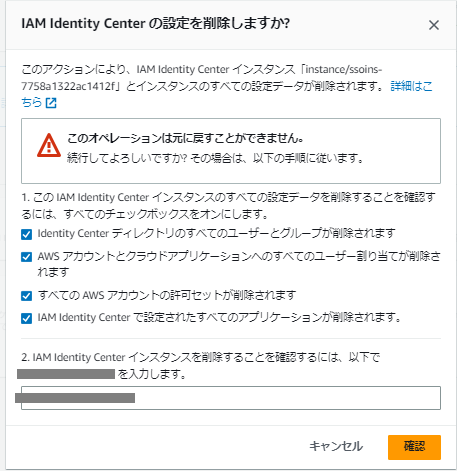Click the instance name confirmation input field
The height and width of the screenshot is (471, 457).
pos(231,398)
